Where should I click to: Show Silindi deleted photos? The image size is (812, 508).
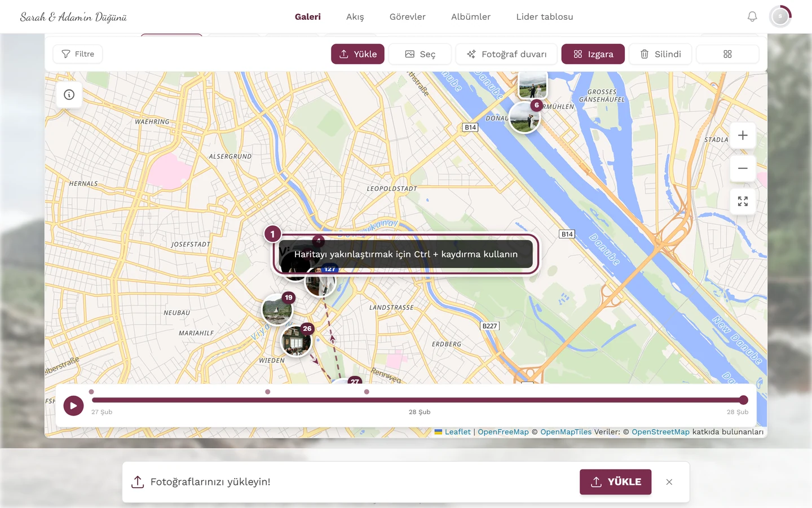pos(660,54)
